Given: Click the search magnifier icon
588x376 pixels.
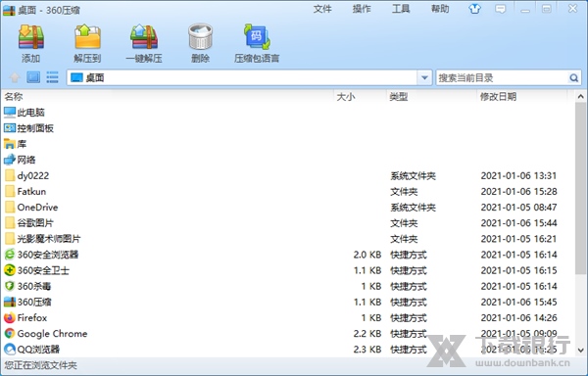Looking at the screenshot, I should click(573, 78).
